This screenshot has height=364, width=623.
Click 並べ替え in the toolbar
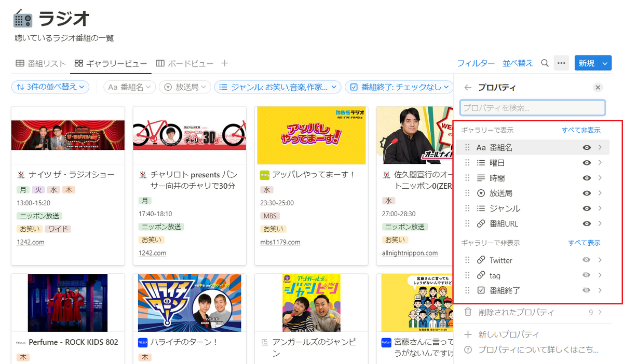coord(518,63)
